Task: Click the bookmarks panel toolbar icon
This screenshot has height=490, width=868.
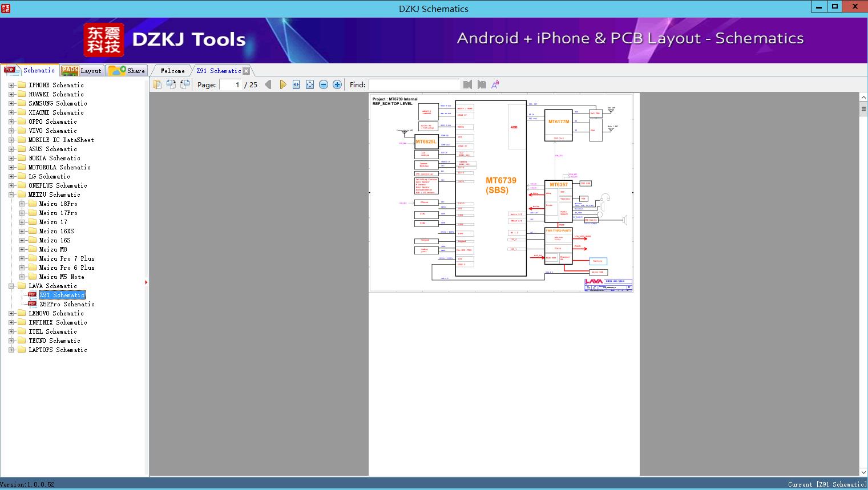Action: tap(158, 84)
